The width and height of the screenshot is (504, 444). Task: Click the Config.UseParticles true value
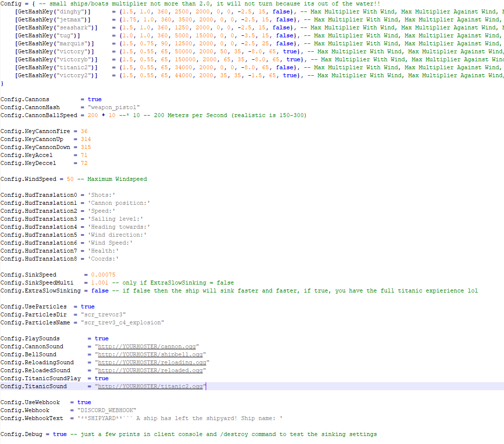[87, 306]
